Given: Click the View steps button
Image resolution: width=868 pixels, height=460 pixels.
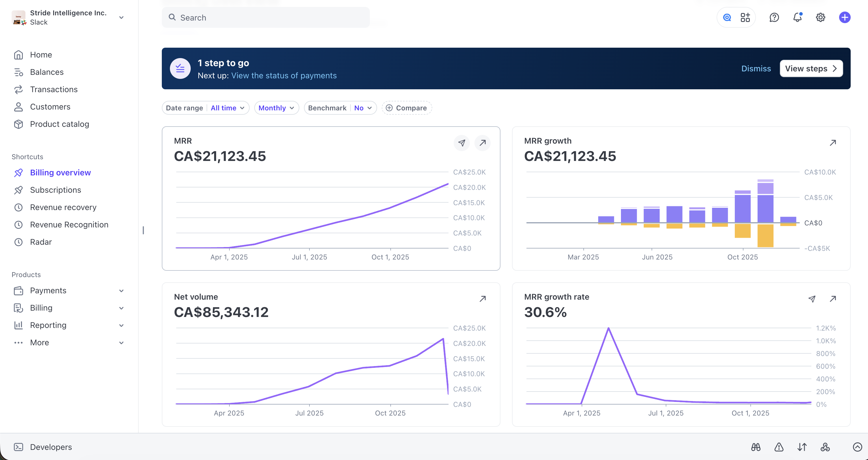Looking at the screenshot, I should [811, 69].
